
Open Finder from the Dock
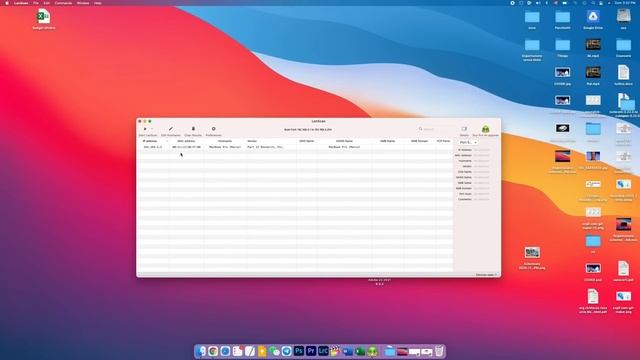click(201, 351)
